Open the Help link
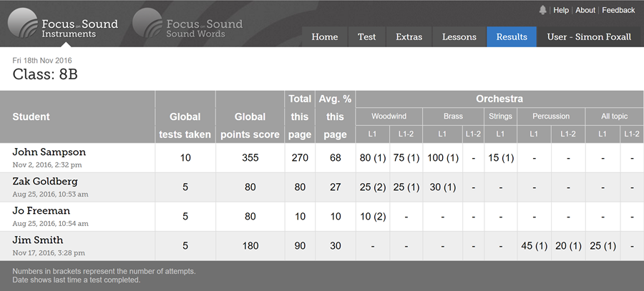 (560, 10)
